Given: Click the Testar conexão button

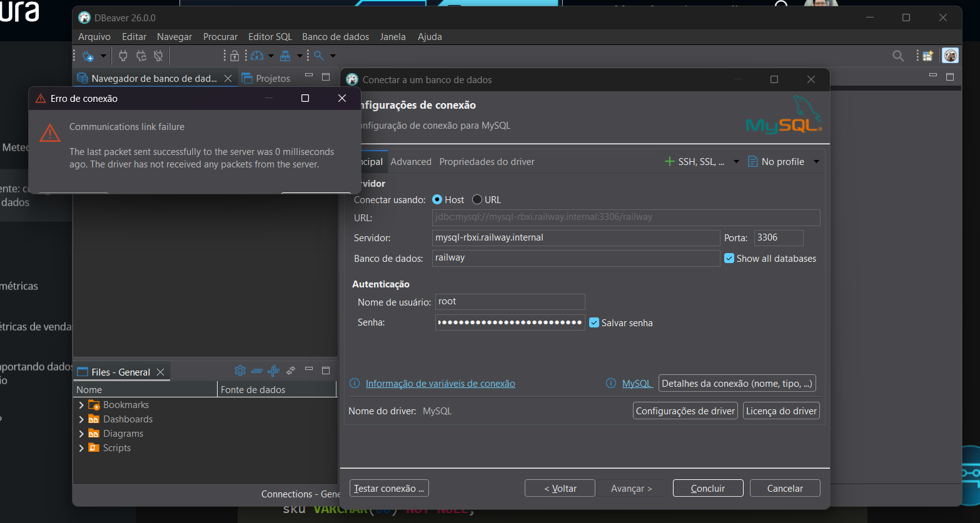Looking at the screenshot, I should [389, 488].
